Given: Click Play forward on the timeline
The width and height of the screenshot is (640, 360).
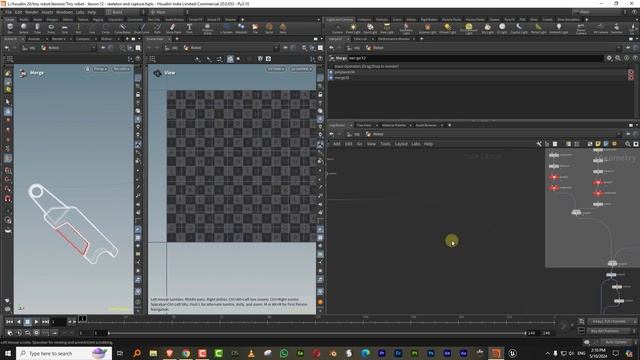Looking at the screenshot, I should tap(36, 322).
